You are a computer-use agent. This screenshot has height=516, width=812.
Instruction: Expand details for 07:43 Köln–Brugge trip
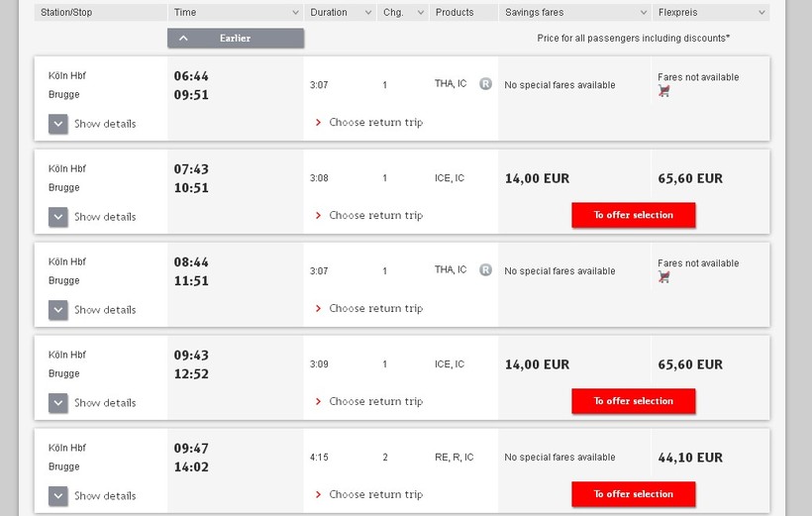pyautogui.click(x=58, y=217)
